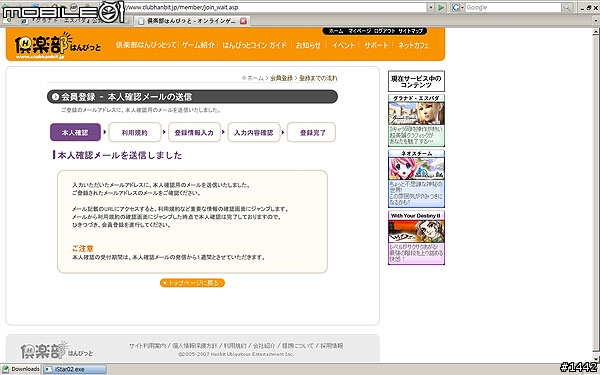Click the 倶楽部はんびっと logo in the orange header
The width and height of the screenshot is (600, 375).
coord(58,46)
